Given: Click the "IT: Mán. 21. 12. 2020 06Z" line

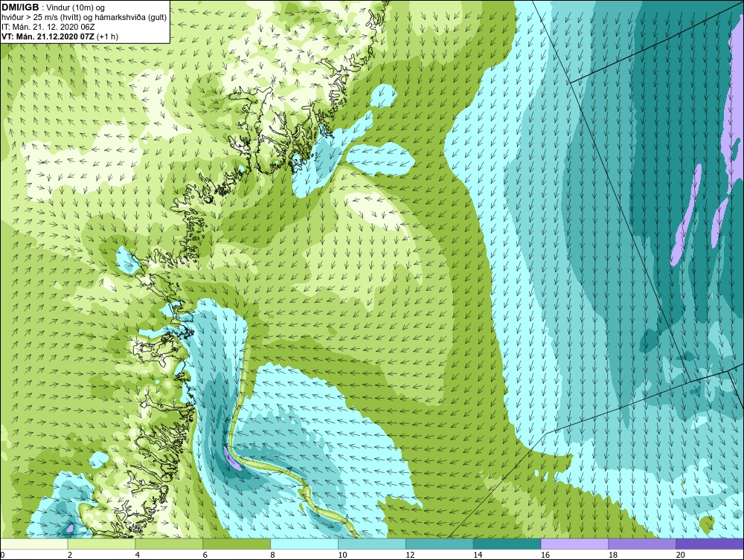Looking at the screenshot, I should pyautogui.click(x=48, y=27).
